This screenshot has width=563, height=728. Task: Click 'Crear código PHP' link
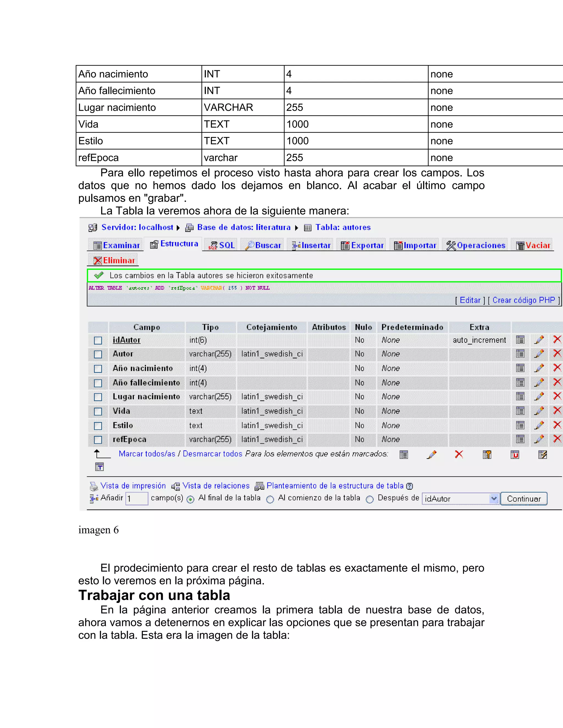(524, 300)
